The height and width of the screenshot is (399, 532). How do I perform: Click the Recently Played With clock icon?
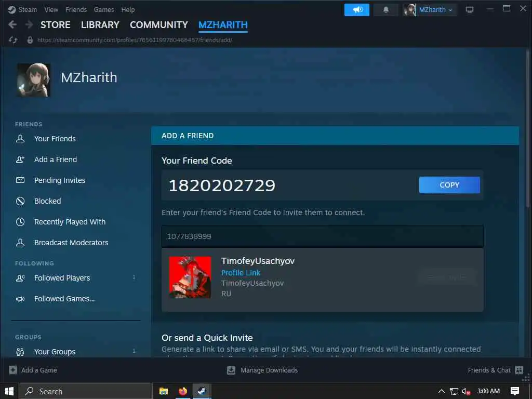pyautogui.click(x=20, y=221)
